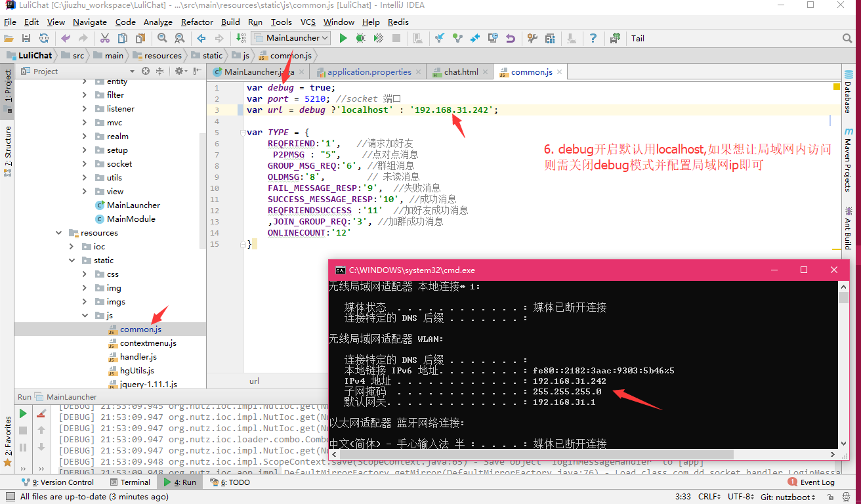Screen dimensions: 861x504
Task: Switch to the application.properties tab
Action: click(369, 72)
